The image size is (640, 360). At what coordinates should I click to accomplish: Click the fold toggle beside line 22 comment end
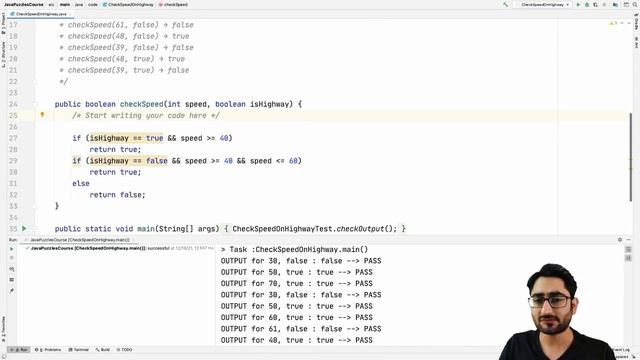coord(35,82)
